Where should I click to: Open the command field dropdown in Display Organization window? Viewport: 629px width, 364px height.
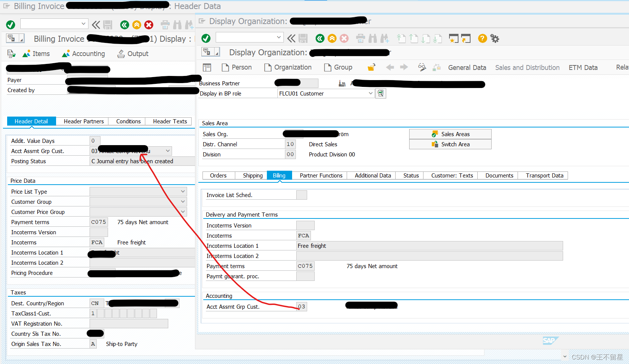(x=279, y=37)
